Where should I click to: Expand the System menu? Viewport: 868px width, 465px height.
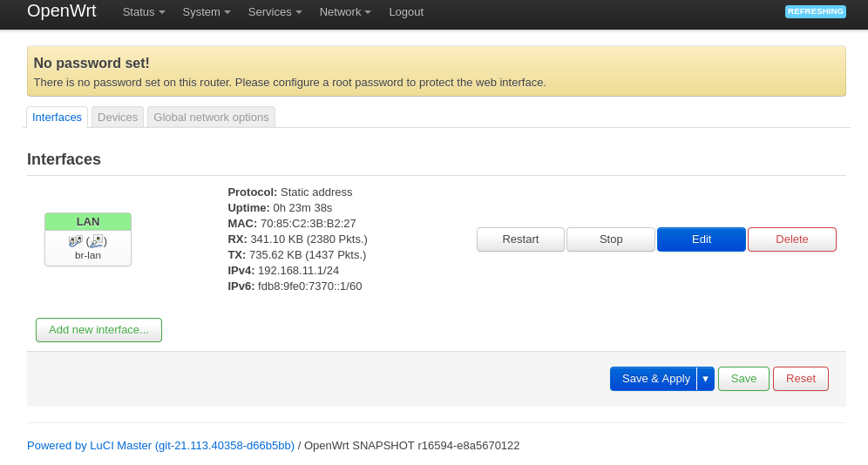tap(207, 12)
